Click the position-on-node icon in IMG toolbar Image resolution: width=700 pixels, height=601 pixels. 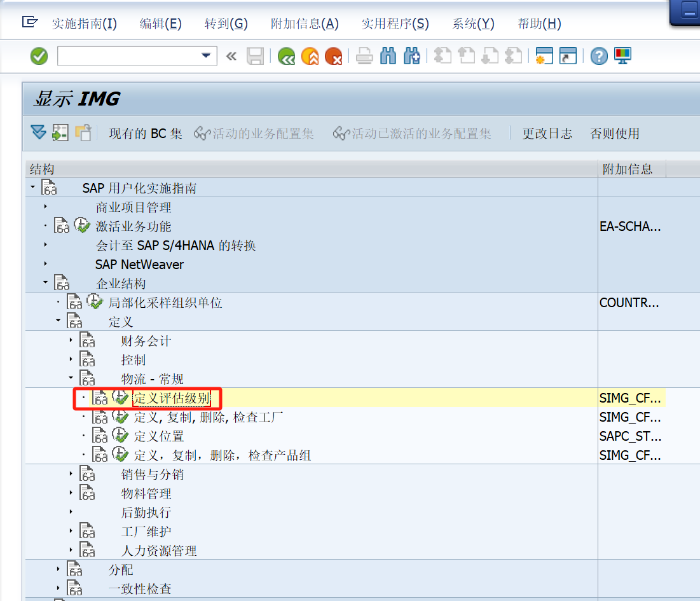(60, 133)
